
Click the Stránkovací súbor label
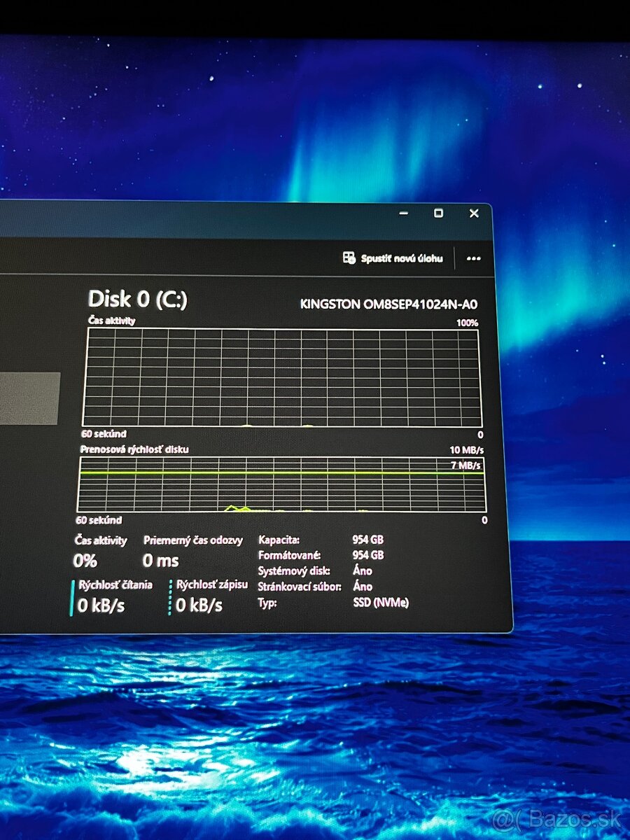(300, 587)
